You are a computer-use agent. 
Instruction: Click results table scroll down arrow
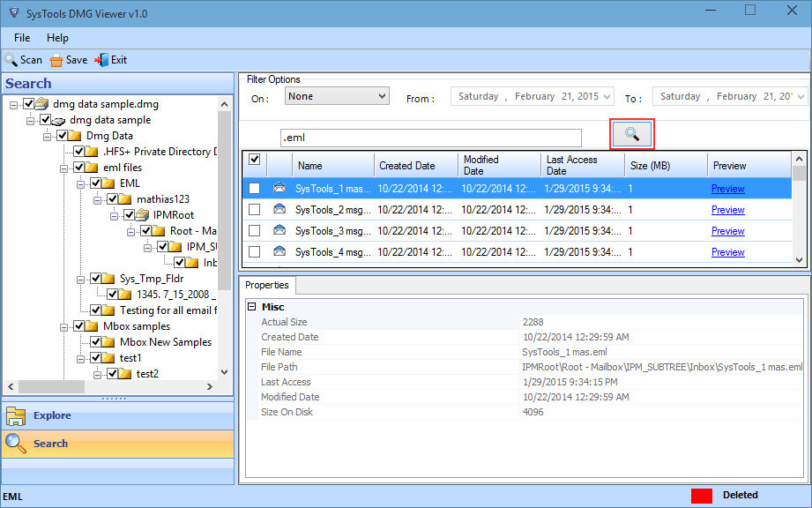tap(799, 260)
